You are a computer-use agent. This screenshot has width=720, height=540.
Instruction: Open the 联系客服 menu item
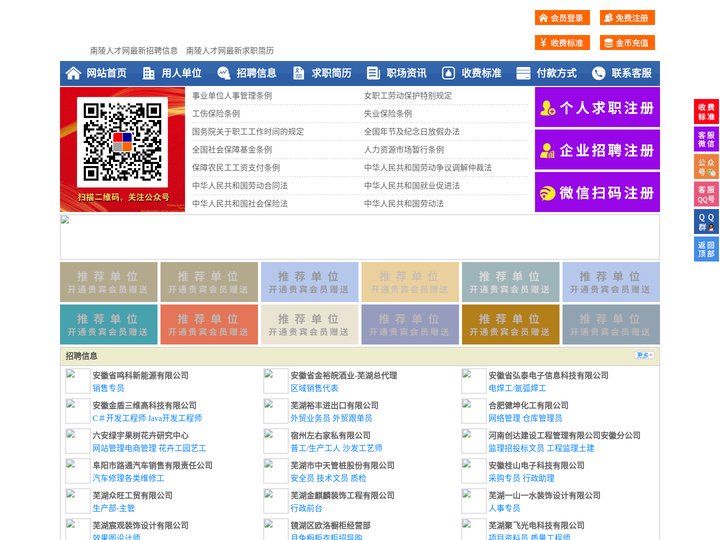631,73
